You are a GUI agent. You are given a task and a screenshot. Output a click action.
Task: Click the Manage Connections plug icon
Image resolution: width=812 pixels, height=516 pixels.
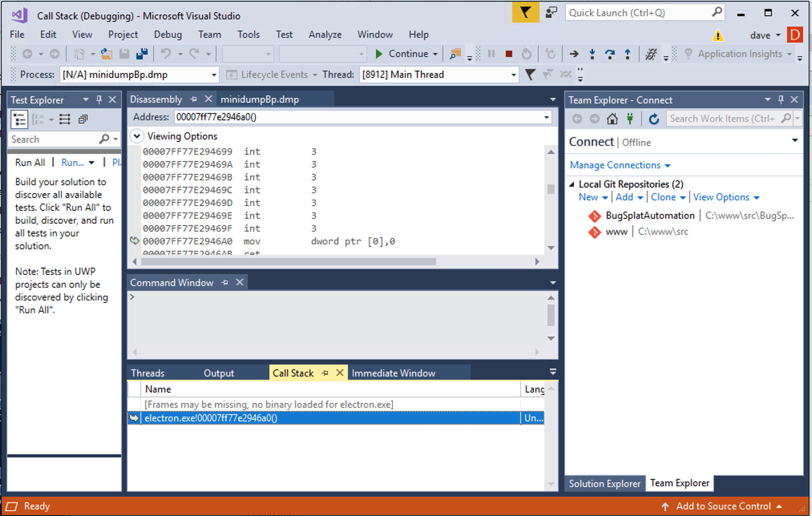click(x=630, y=119)
